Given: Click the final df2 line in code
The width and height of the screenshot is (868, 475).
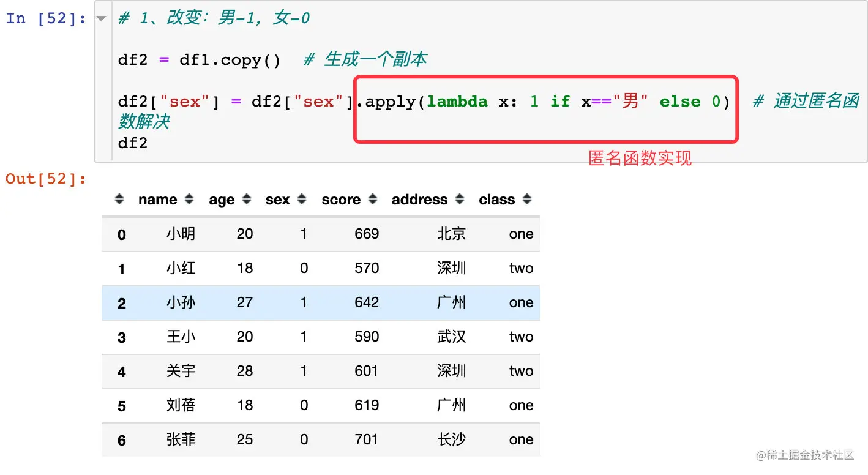Looking at the screenshot, I should coord(133,143).
